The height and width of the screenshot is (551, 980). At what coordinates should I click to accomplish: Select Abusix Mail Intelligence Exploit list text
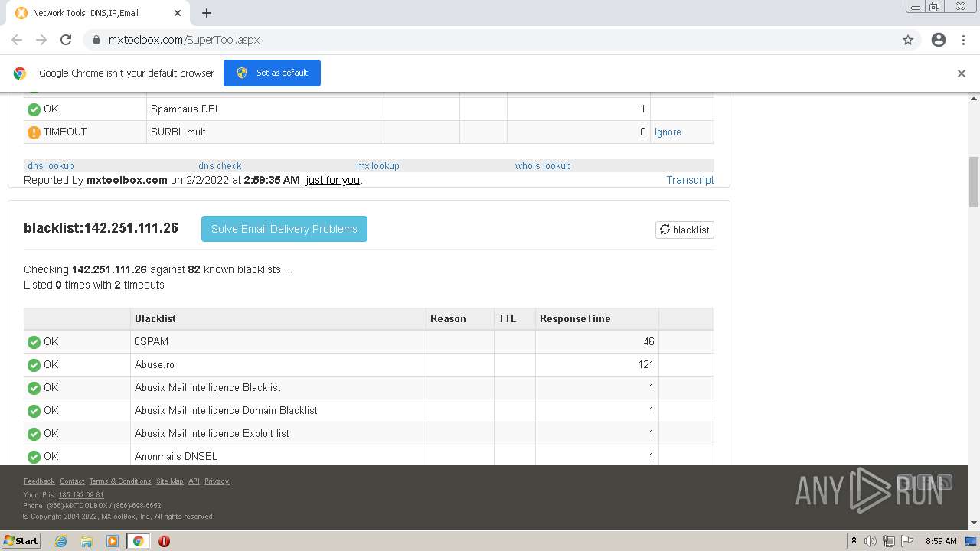pyautogui.click(x=212, y=433)
